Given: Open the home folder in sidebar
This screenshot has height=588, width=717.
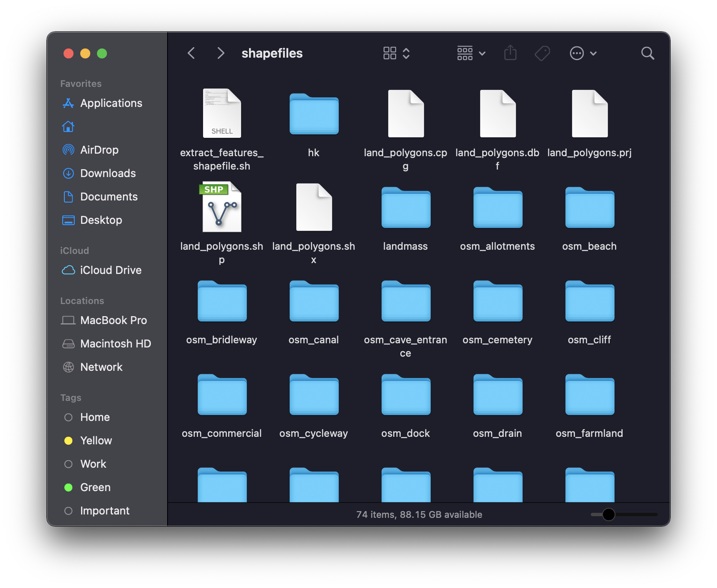Looking at the screenshot, I should (x=69, y=127).
